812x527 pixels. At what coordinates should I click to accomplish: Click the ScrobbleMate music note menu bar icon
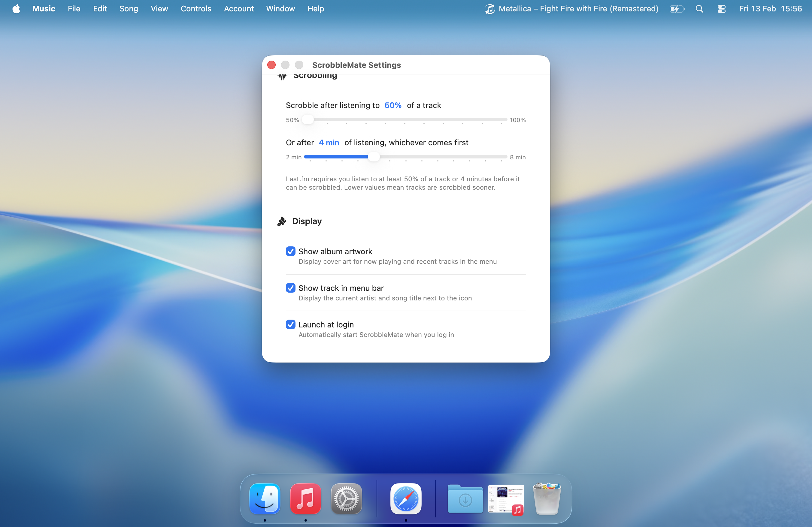click(x=489, y=8)
